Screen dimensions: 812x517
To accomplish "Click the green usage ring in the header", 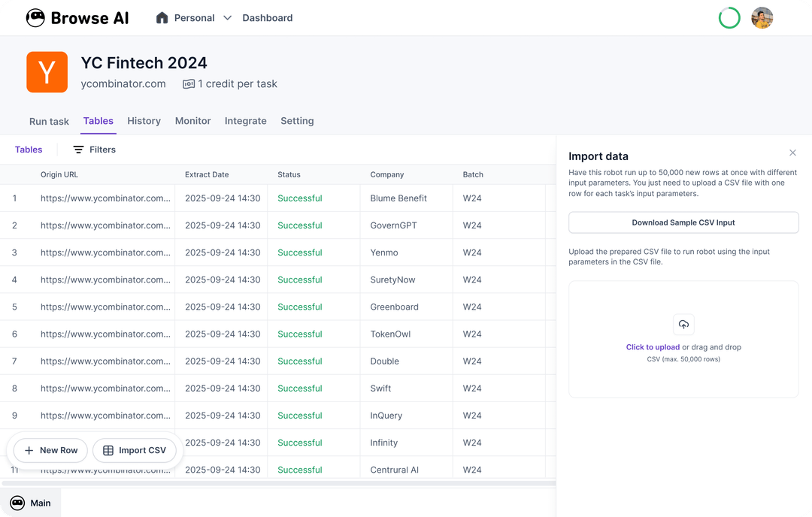I will tap(729, 17).
